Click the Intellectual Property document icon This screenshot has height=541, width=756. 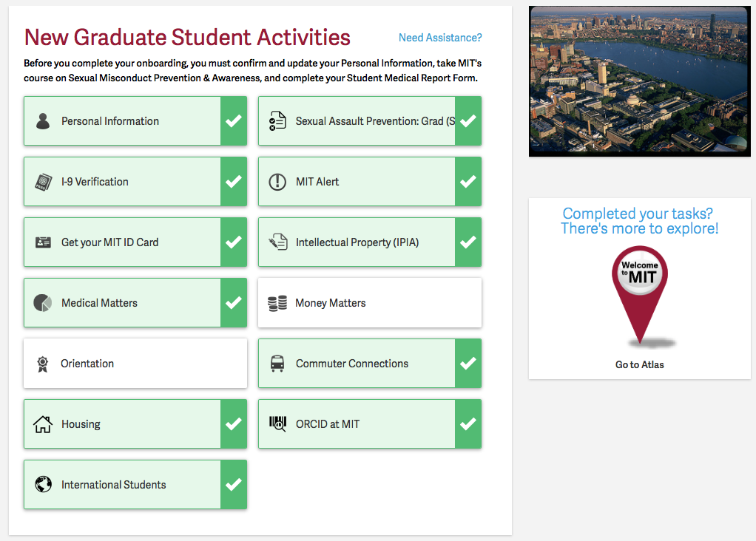pos(278,242)
